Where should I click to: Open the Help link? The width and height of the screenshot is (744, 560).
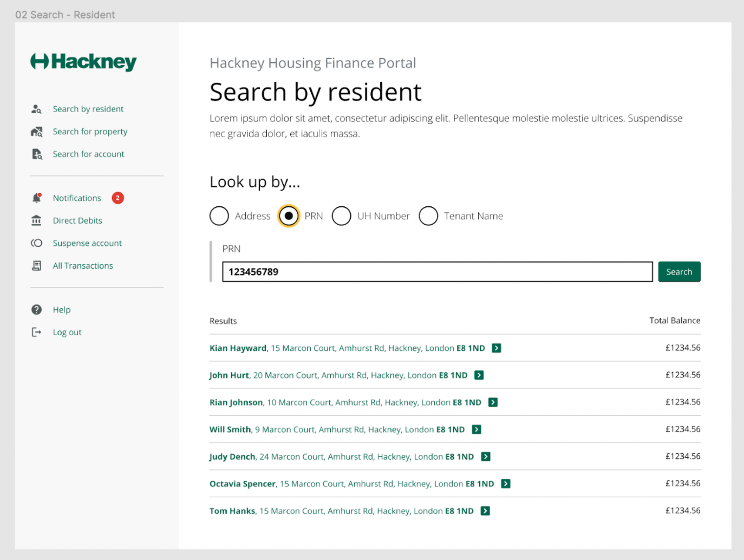tap(62, 310)
